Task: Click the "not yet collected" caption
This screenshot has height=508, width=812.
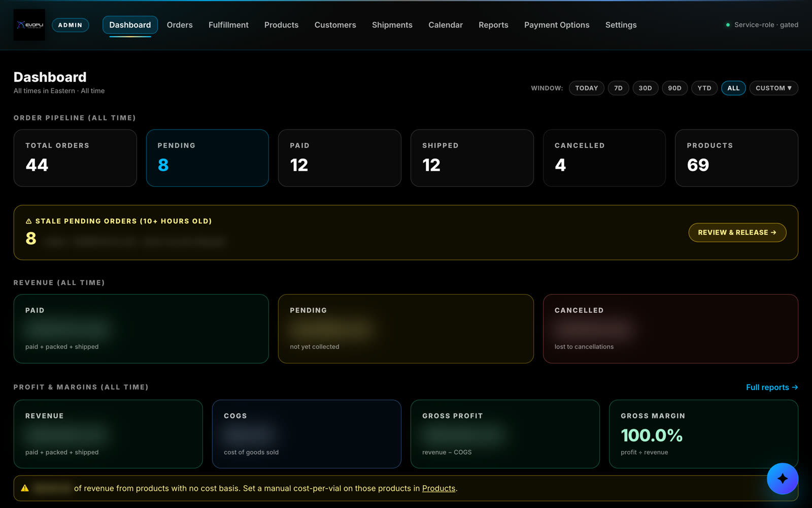Action: pyautogui.click(x=315, y=347)
